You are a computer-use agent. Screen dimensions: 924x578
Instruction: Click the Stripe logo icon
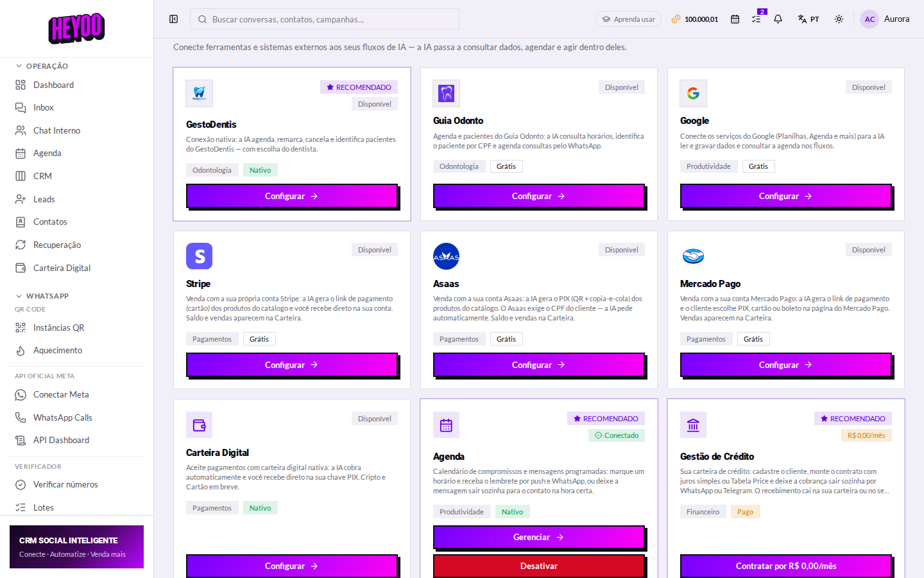coord(199,256)
